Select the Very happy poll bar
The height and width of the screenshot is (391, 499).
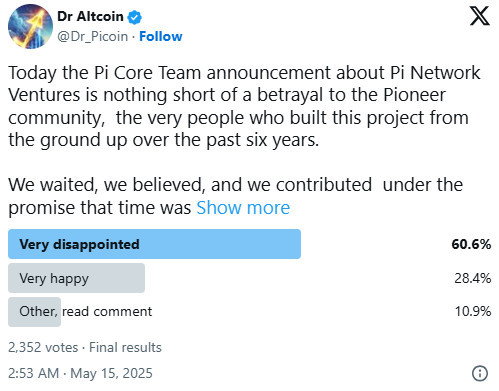pos(76,278)
